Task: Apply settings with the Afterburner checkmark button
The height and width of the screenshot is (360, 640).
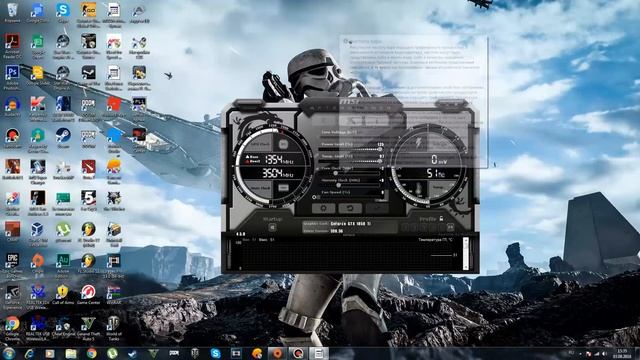Action: coord(377,208)
